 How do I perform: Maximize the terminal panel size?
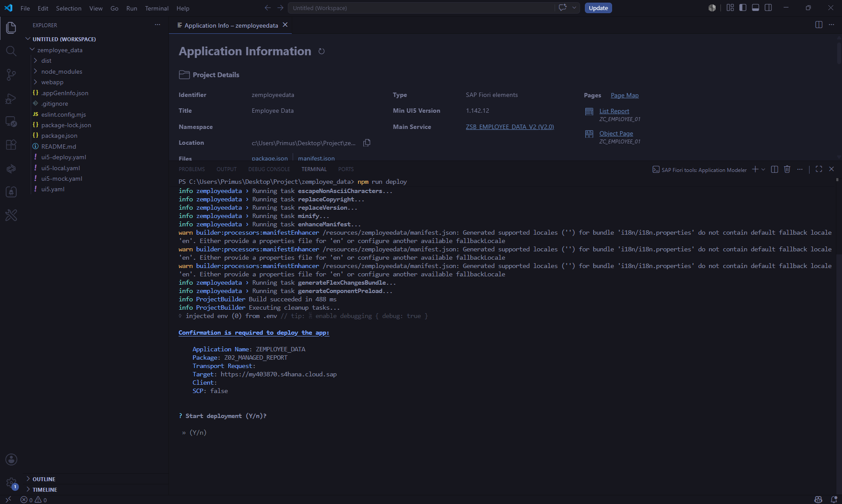tap(819, 169)
